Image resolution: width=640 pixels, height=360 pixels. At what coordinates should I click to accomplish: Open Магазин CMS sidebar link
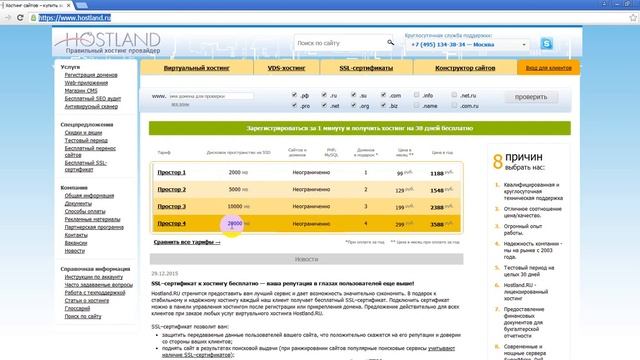coord(81,91)
